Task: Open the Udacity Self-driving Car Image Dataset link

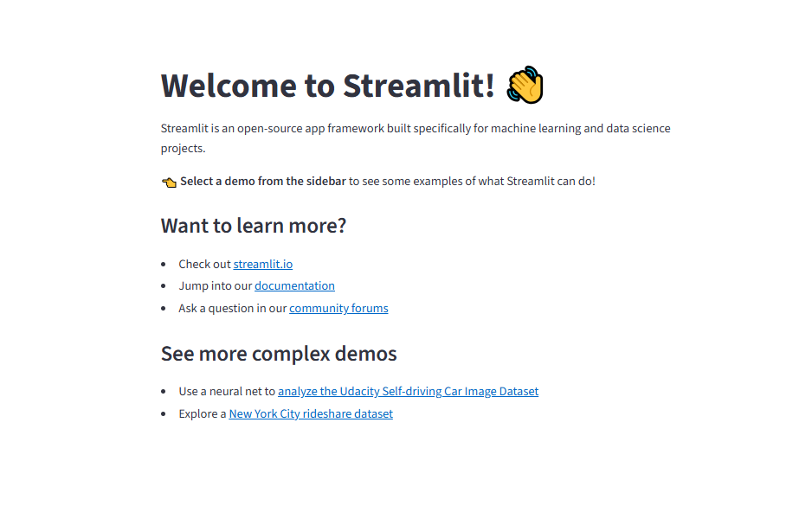Action: tap(408, 392)
